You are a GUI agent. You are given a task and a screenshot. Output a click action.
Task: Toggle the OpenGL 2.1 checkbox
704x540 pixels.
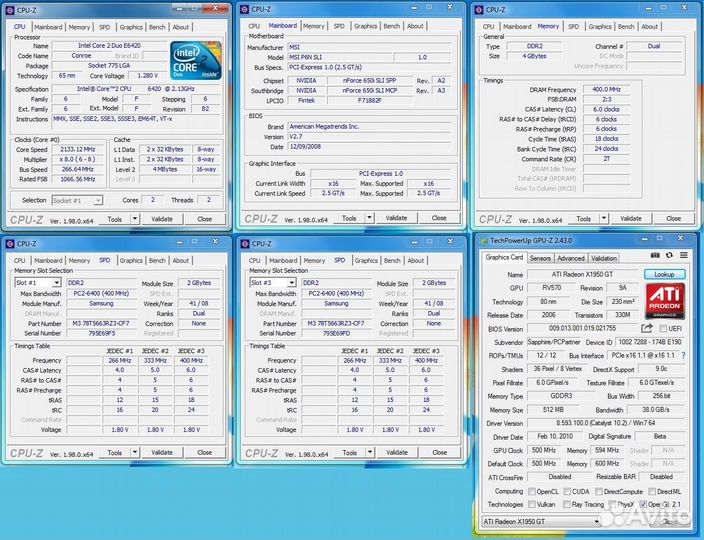643,505
